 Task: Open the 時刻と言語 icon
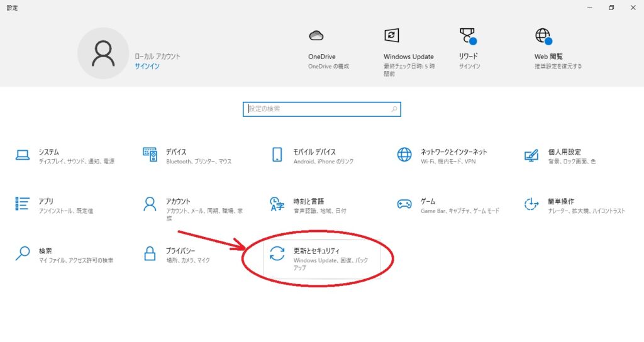(277, 204)
